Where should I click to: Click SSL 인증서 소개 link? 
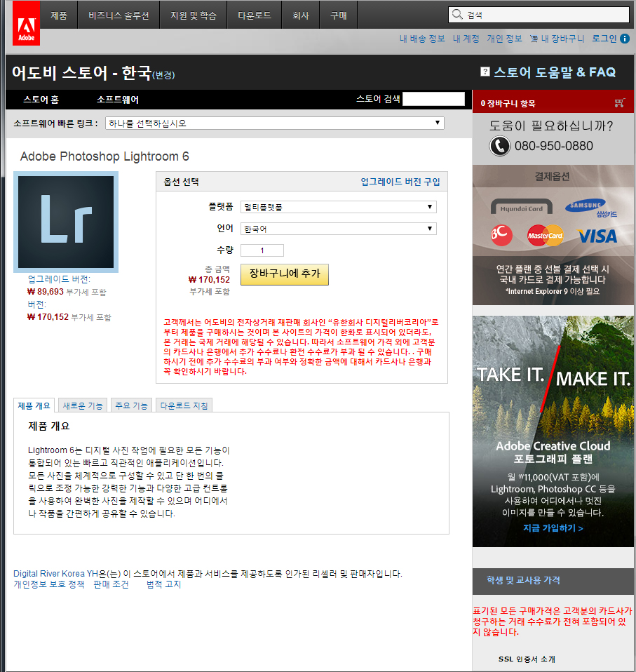pyautogui.click(x=527, y=659)
